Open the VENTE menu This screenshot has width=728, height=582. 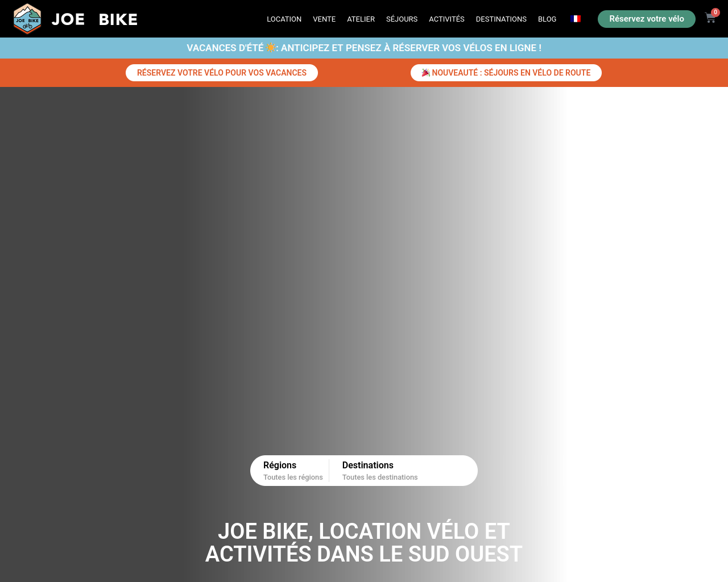pyautogui.click(x=324, y=19)
